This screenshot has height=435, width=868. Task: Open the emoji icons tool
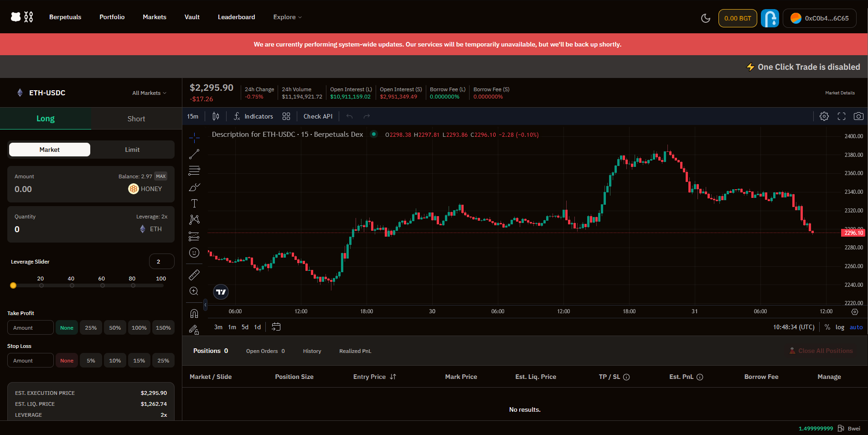tap(194, 253)
